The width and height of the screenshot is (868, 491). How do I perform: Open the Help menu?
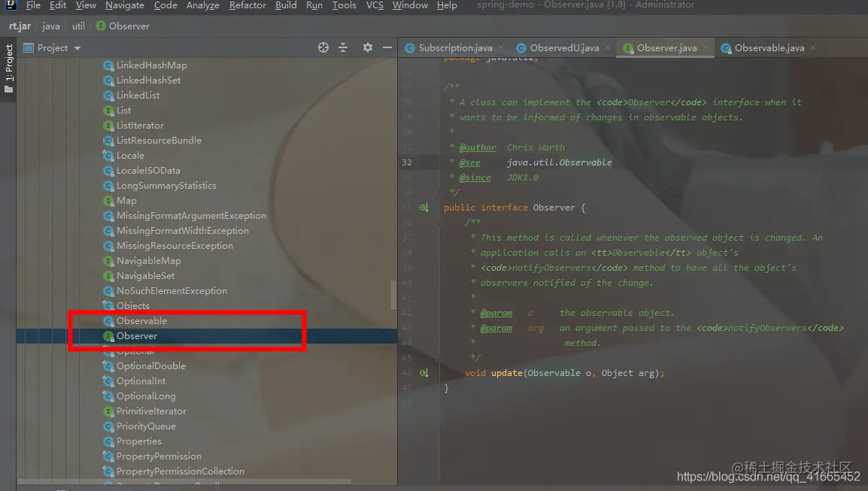point(447,5)
